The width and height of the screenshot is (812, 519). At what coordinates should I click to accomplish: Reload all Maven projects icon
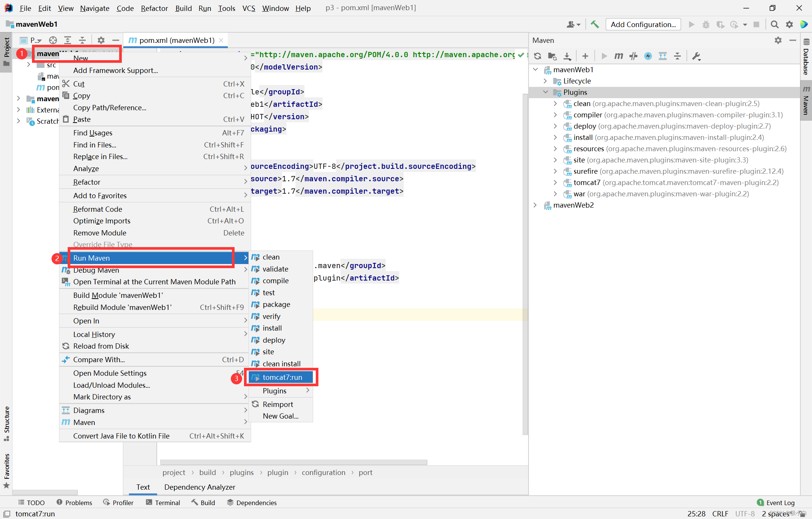[538, 56]
